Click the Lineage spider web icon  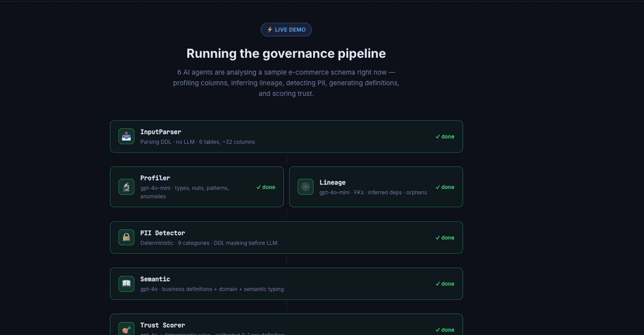305,187
